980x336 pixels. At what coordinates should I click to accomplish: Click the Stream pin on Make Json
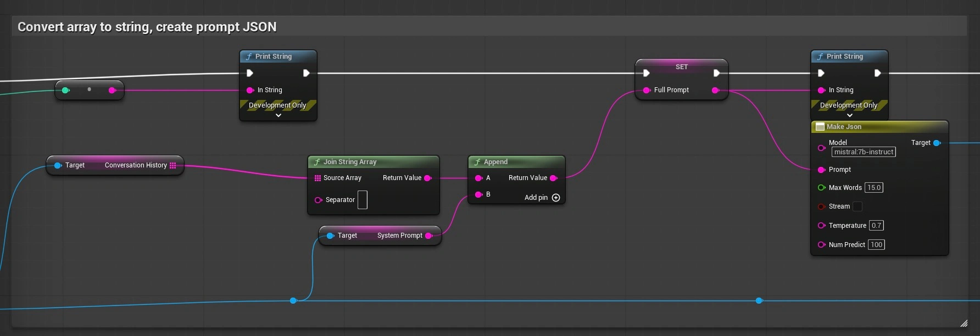pyautogui.click(x=822, y=206)
